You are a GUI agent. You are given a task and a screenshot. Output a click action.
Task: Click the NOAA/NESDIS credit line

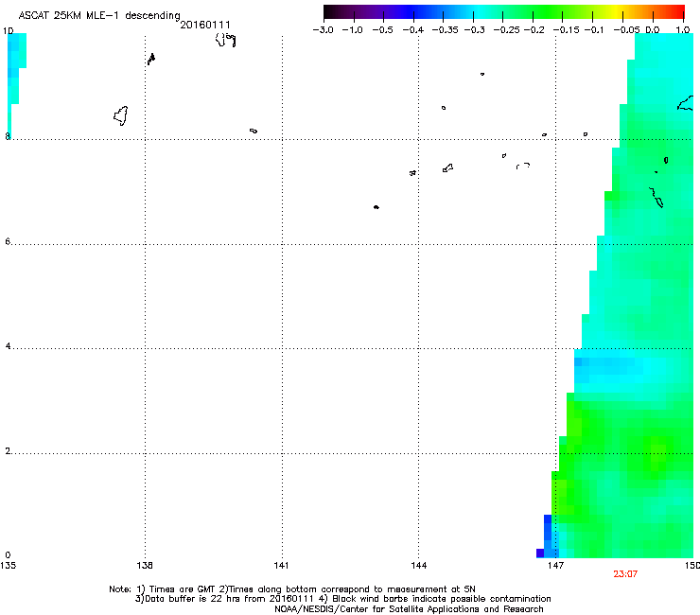[x=409, y=609]
